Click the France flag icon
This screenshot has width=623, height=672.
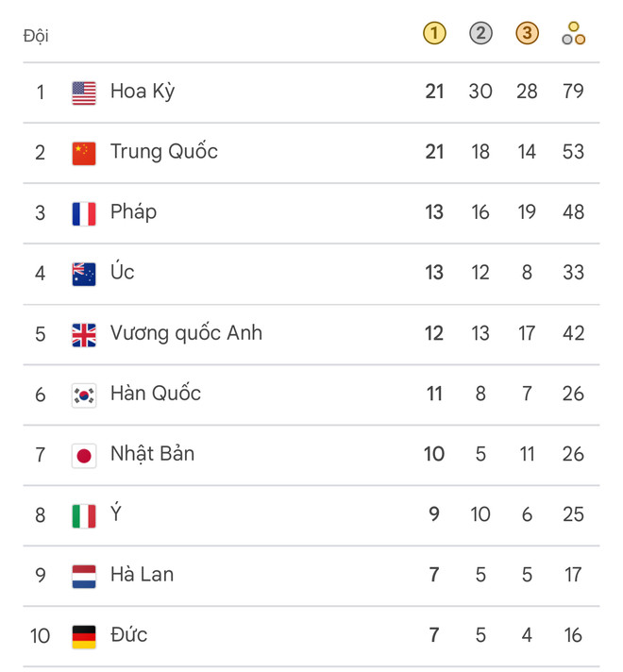(x=84, y=213)
